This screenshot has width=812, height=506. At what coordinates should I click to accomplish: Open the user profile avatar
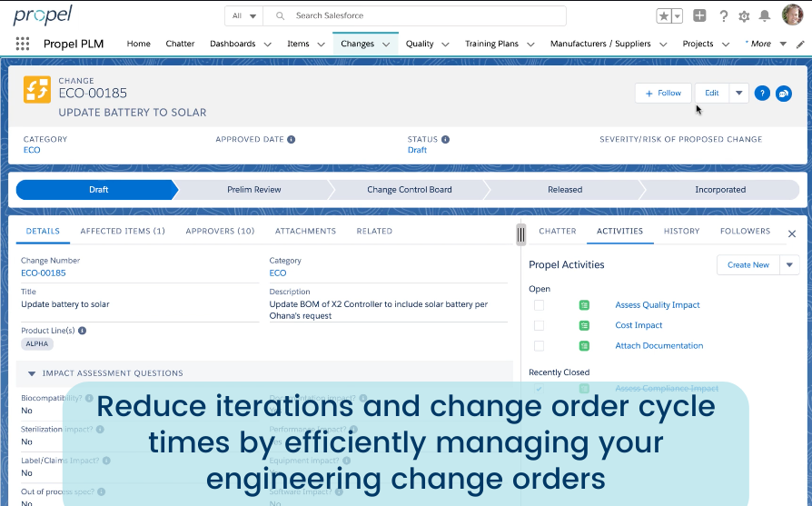coord(792,15)
